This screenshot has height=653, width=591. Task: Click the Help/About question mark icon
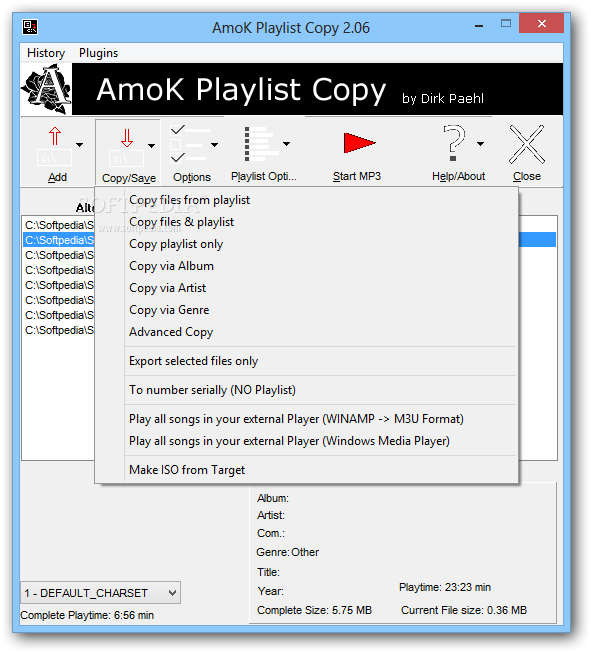pos(454,143)
